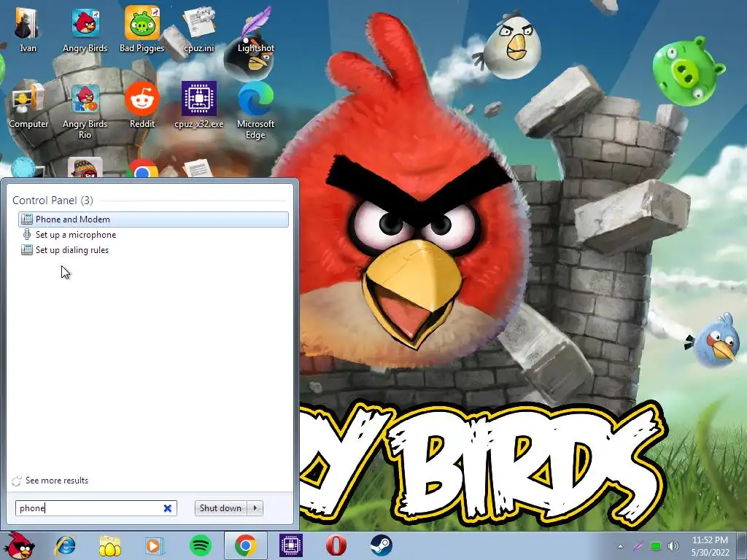Click the Shut down button
747x560 pixels.
click(x=221, y=508)
